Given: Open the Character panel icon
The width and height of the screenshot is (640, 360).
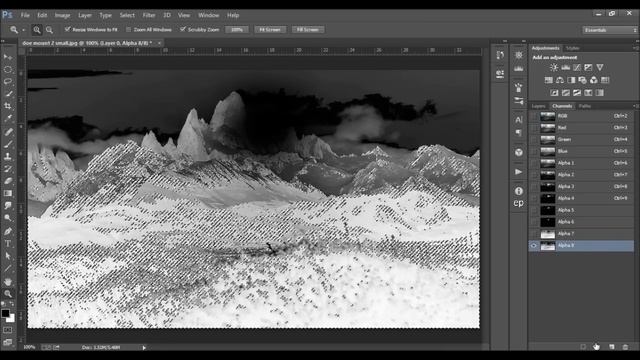Looking at the screenshot, I should [518, 120].
